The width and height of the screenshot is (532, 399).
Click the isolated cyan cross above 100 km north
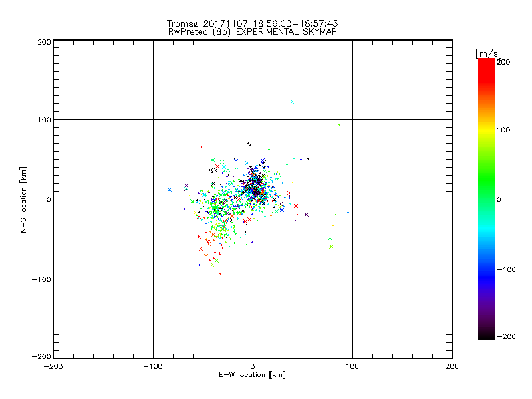coord(292,102)
